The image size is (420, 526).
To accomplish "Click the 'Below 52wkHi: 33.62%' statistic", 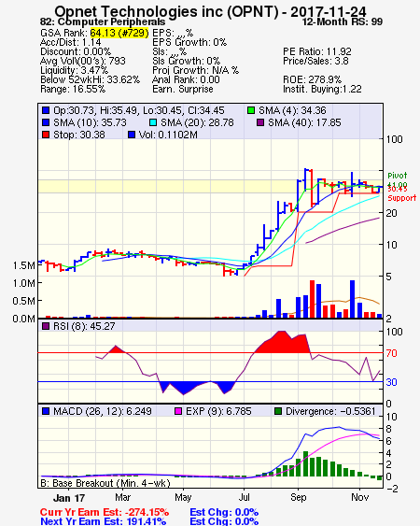I will coord(90,79).
